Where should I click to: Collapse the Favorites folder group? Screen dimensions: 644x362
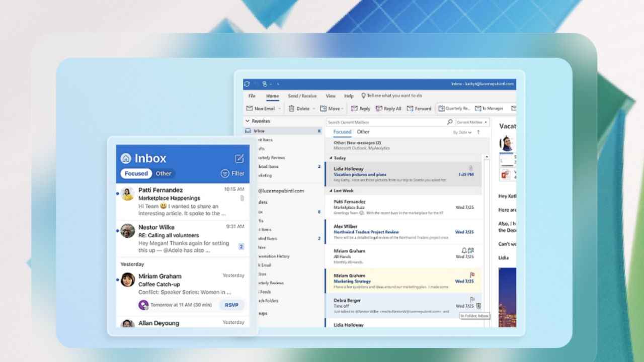[247, 121]
